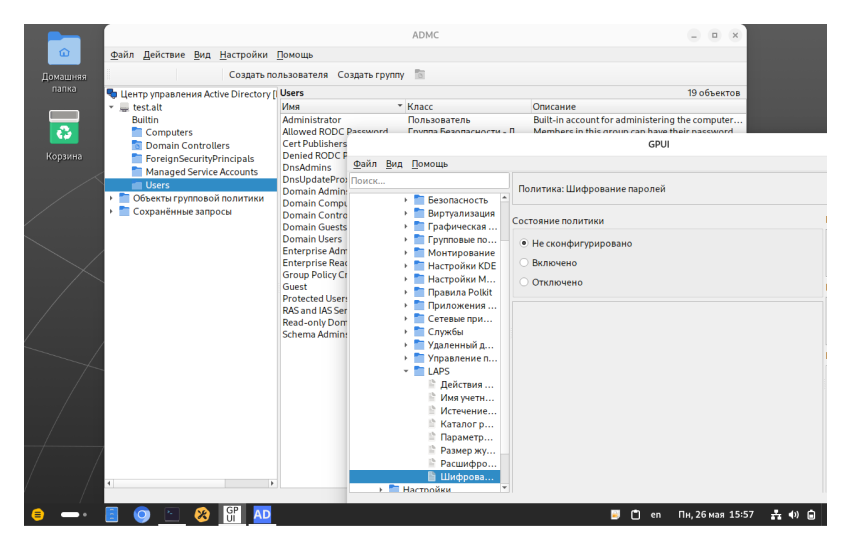Select the Guest row in Users list
This screenshot has width=851, height=550.
coord(314,286)
